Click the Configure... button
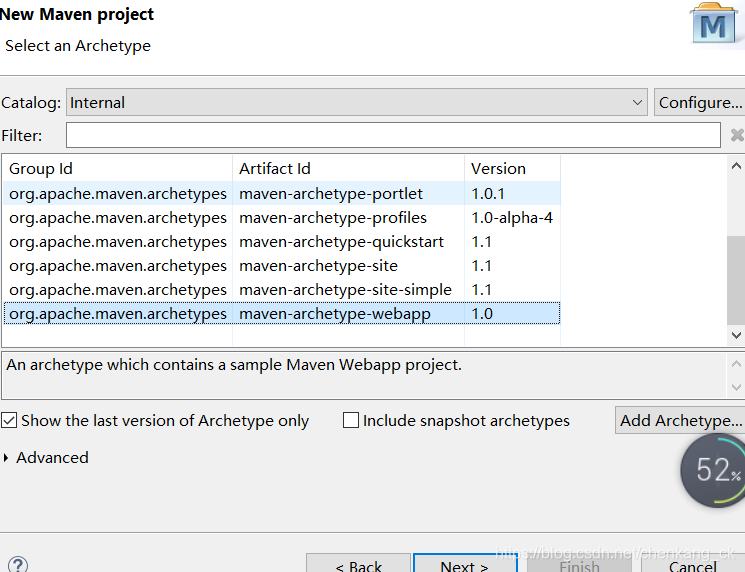745x572 pixels. click(x=699, y=102)
